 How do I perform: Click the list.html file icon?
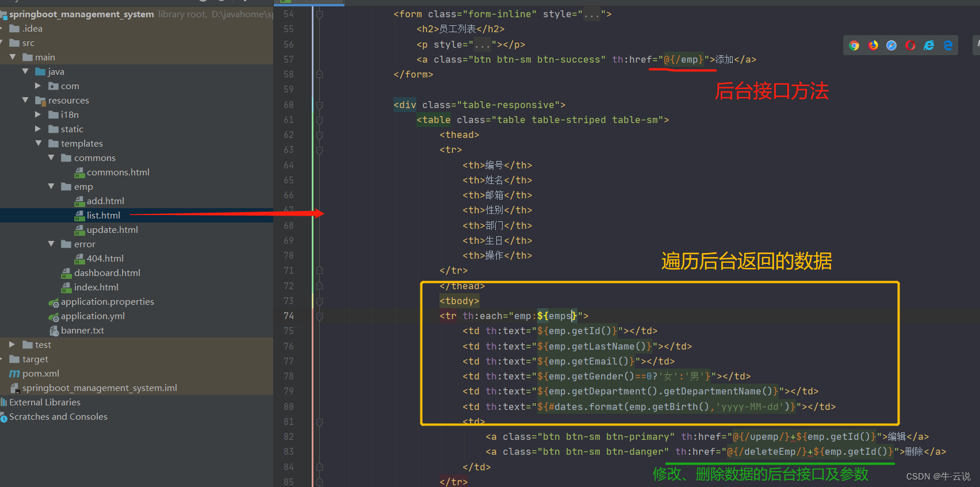[79, 216]
